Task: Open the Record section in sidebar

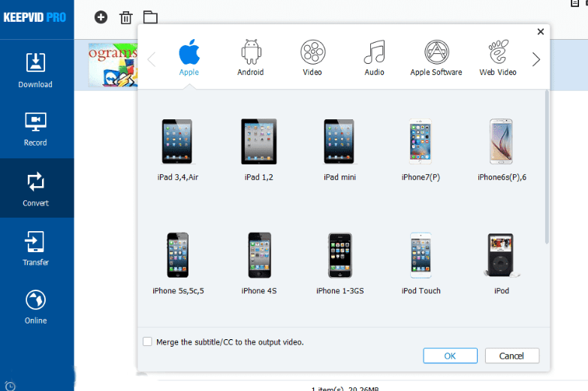Action: point(35,129)
